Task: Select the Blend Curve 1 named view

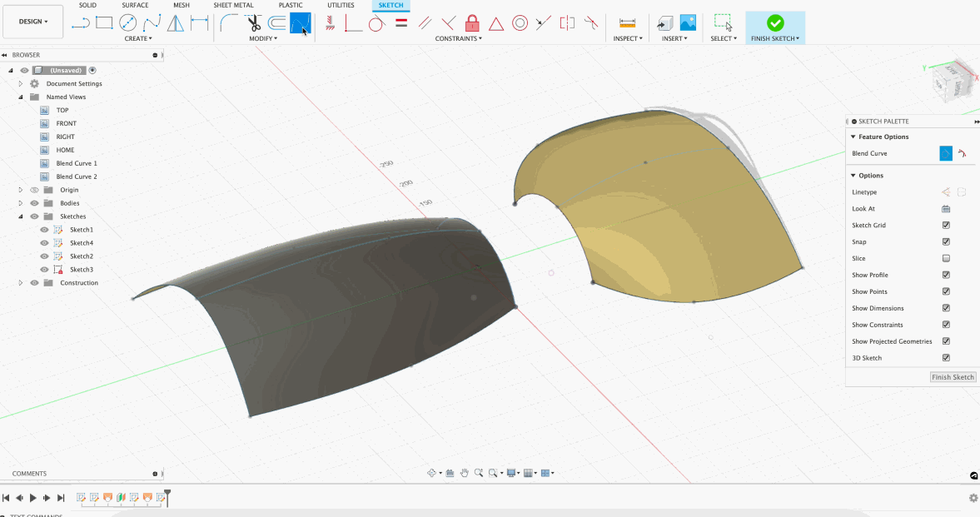Action: point(77,163)
